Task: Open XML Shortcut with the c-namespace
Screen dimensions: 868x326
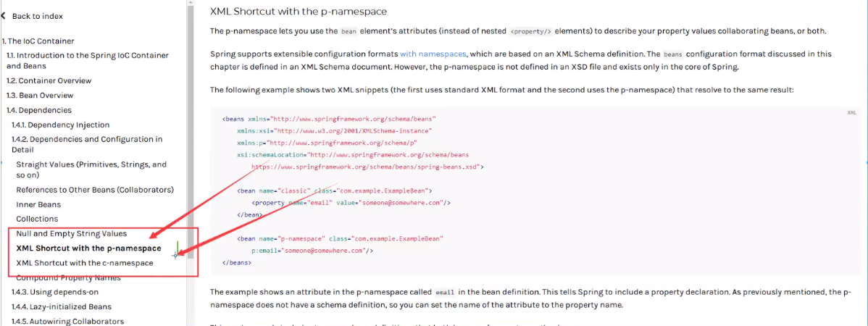Action: point(84,263)
